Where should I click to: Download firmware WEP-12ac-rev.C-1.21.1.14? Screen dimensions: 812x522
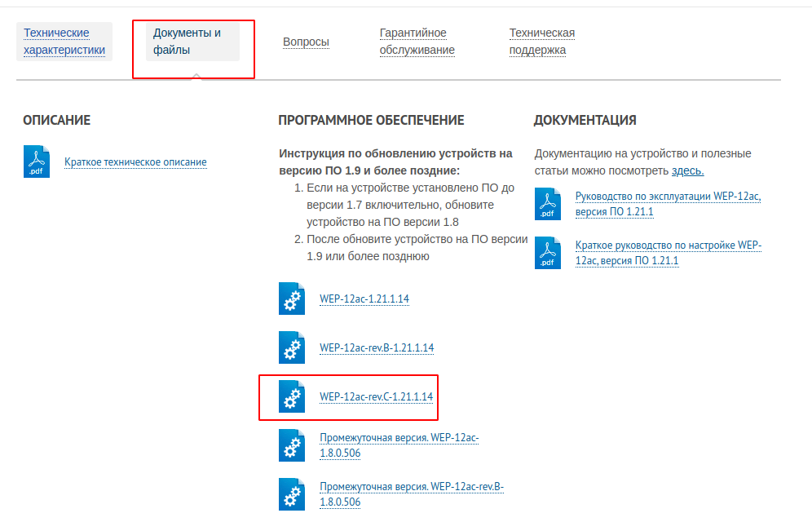click(376, 396)
